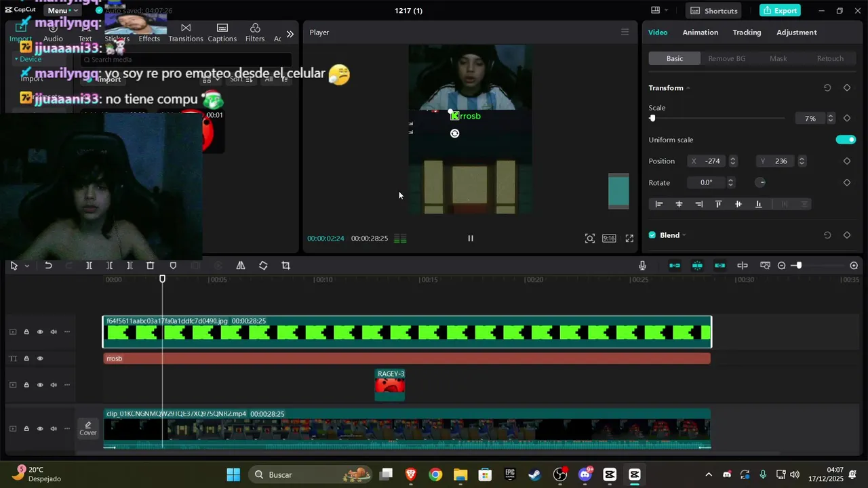Zoom in the timeline
Screen dimensions: 868x488
tap(854, 266)
